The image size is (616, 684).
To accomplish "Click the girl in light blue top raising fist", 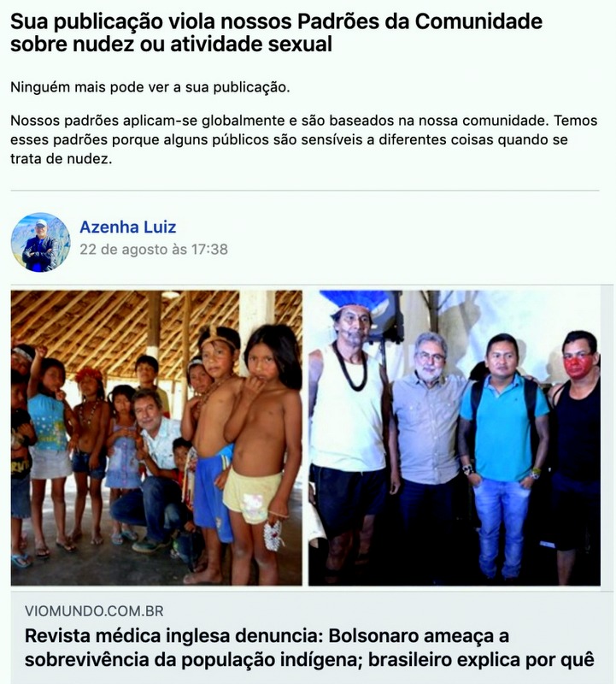I will 48,436.
